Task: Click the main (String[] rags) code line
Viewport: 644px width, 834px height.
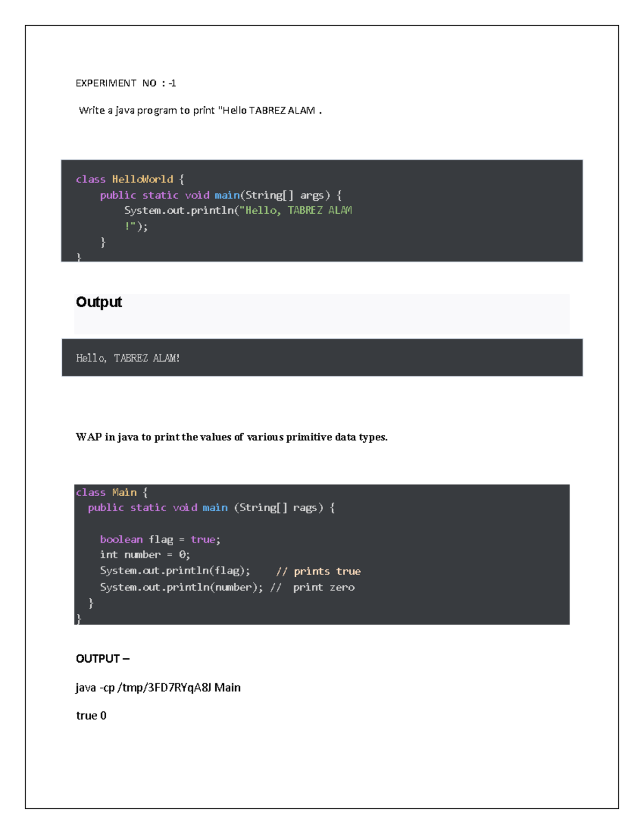Action: point(211,508)
